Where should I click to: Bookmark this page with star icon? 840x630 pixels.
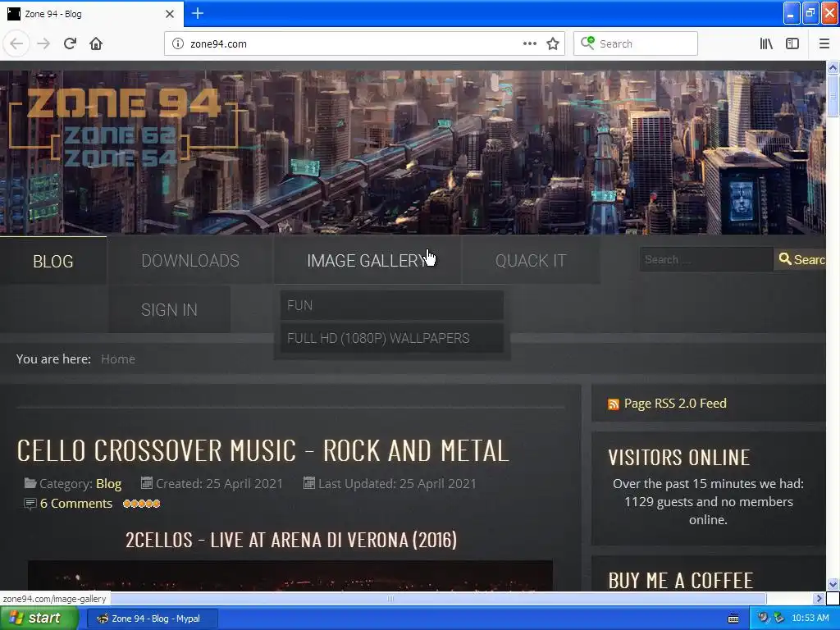point(553,43)
